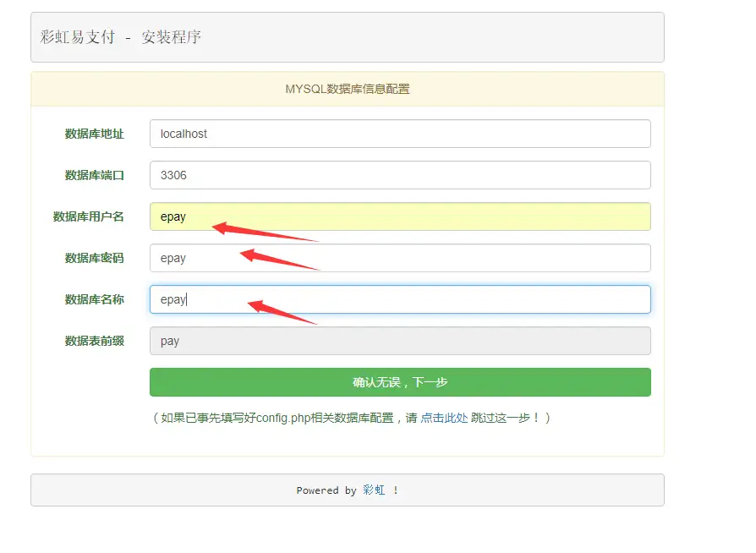Click into the 数据库密码 input box
This screenshot has height=553, width=756.
coord(399,258)
